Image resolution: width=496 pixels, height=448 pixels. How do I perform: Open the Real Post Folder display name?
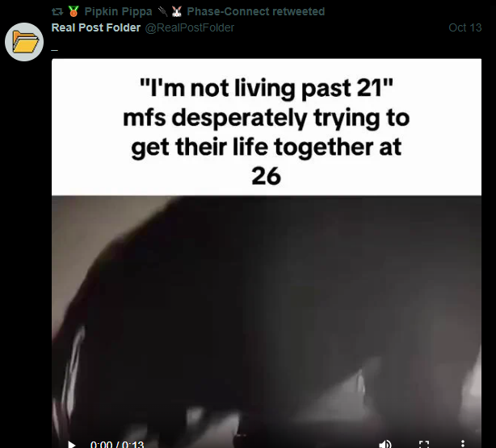click(96, 27)
